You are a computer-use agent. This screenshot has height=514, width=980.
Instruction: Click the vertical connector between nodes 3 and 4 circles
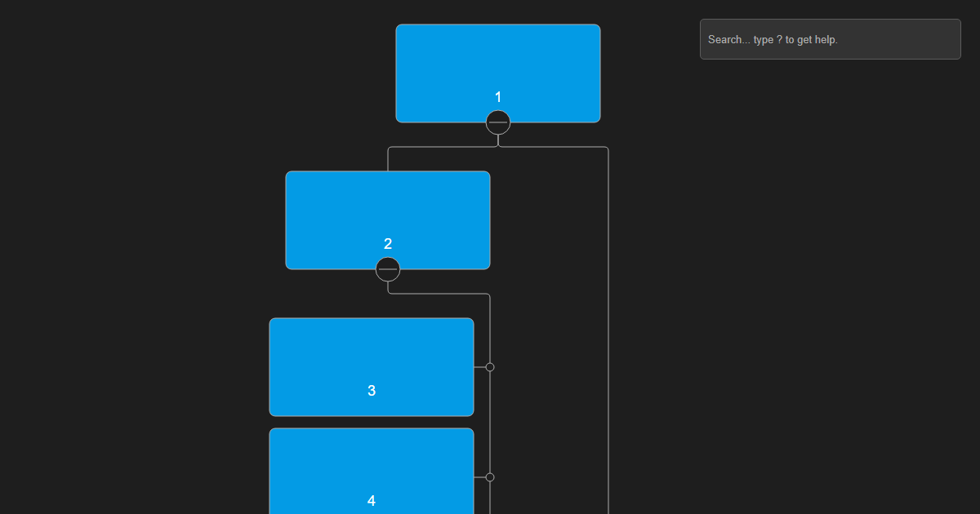click(x=490, y=422)
